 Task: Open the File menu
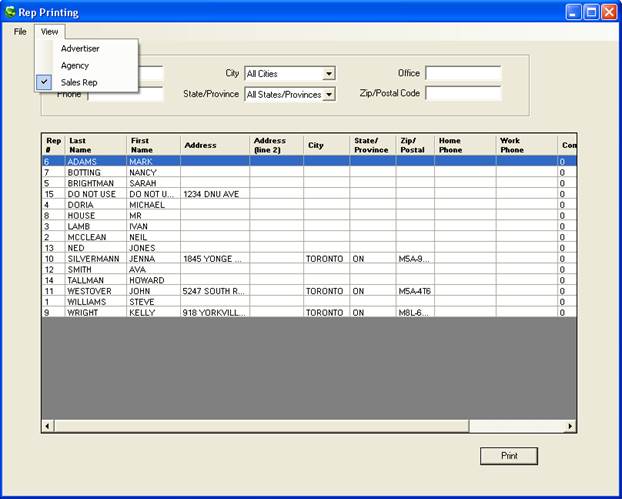tap(20, 32)
